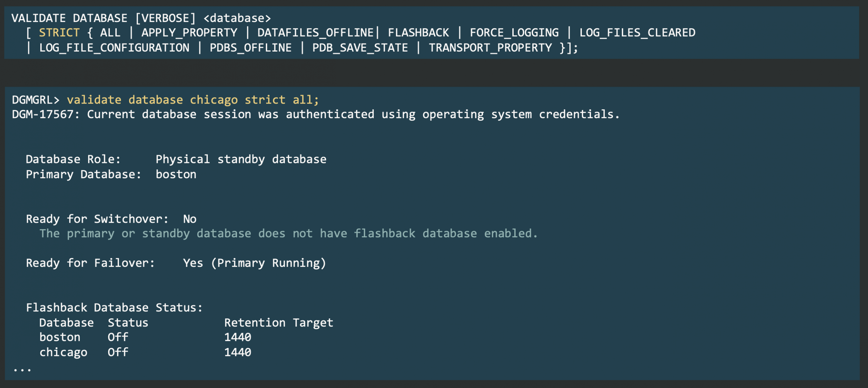Image resolution: width=868 pixels, height=388 pixels.
Task: Click the DGM-17567 message code
Action: [x=42, y=114]
